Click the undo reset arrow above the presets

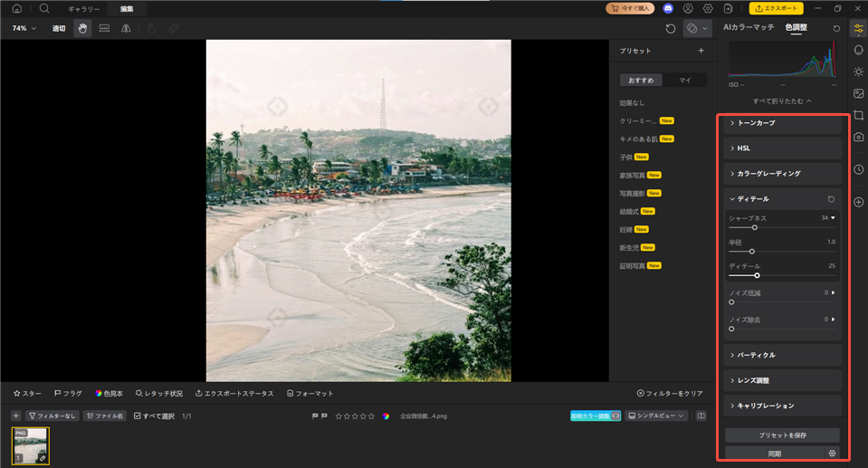[x=671, y=28]
